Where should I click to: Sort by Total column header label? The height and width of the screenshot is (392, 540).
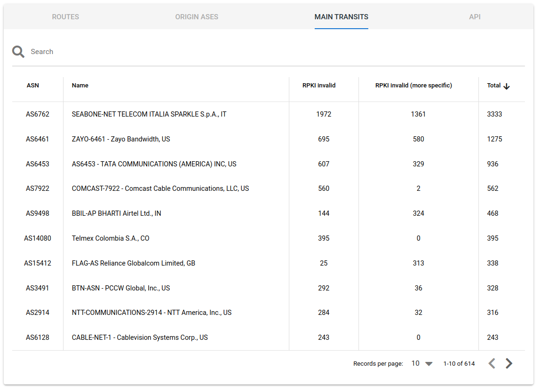coord(493,86)
